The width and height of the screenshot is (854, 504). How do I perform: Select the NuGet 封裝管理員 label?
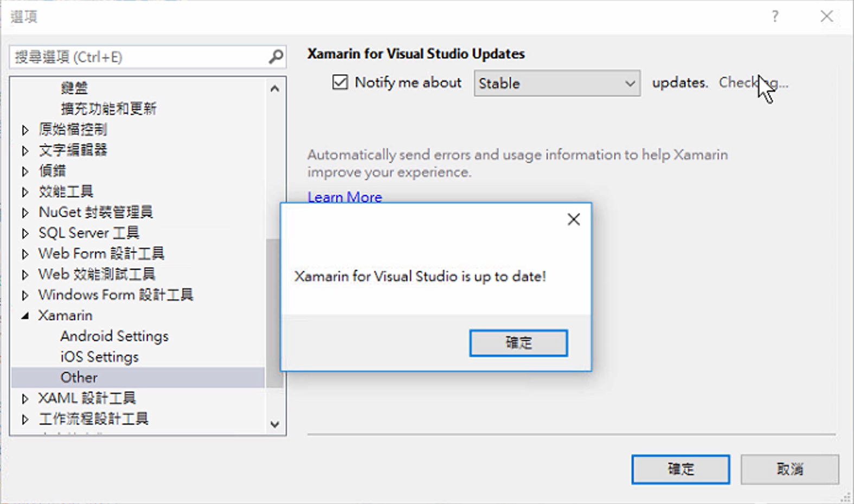pos(95,212)
